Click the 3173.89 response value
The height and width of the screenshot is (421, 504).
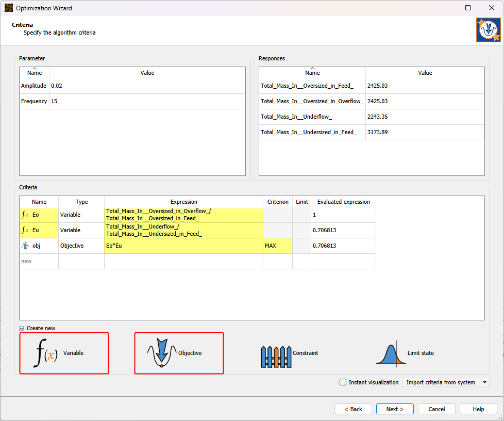tap(425, 132)
